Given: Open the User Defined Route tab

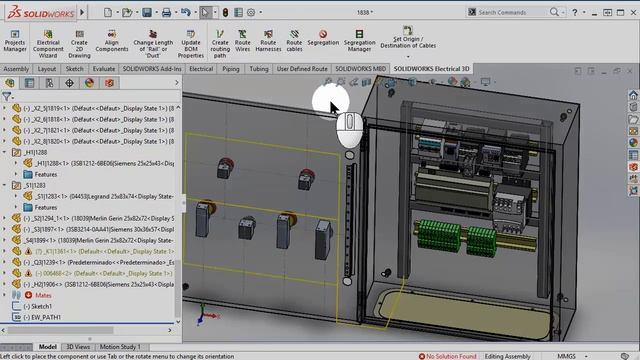Looking at the screenshot, I should (302, 69).
